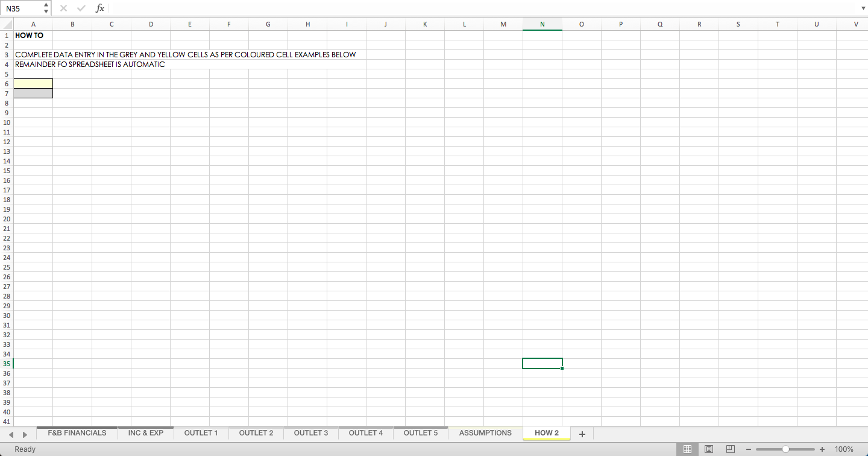Screen dimensions: 868x456
Task: Switch to OUTLET 1 sheet tab
Action: pyautogui.click(x=201, y=433)
